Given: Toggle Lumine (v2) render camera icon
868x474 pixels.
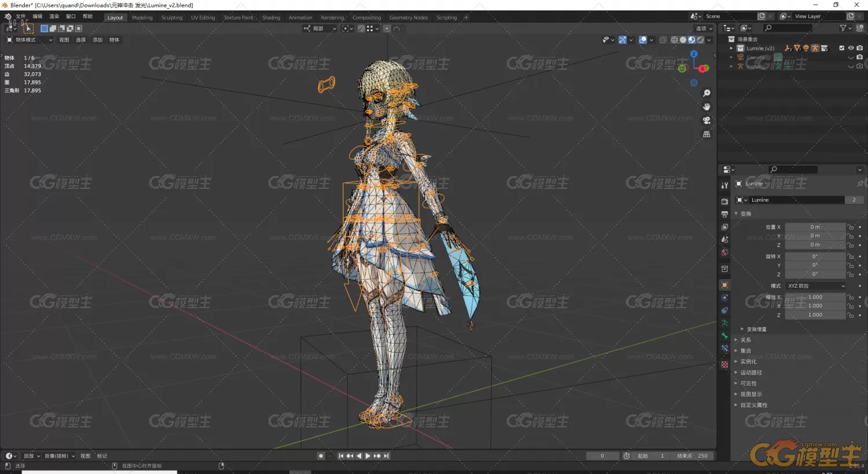Looking at the screenshot, I should point(859,48).
